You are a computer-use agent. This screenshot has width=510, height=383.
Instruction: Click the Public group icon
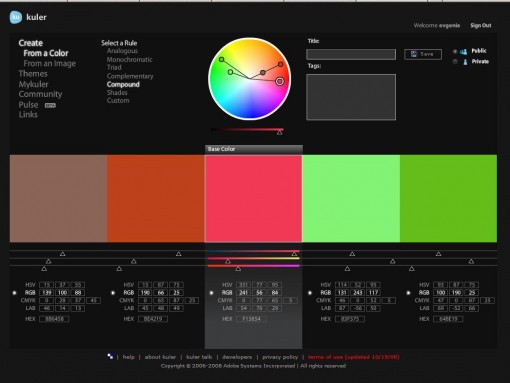[x=463, y=52]
